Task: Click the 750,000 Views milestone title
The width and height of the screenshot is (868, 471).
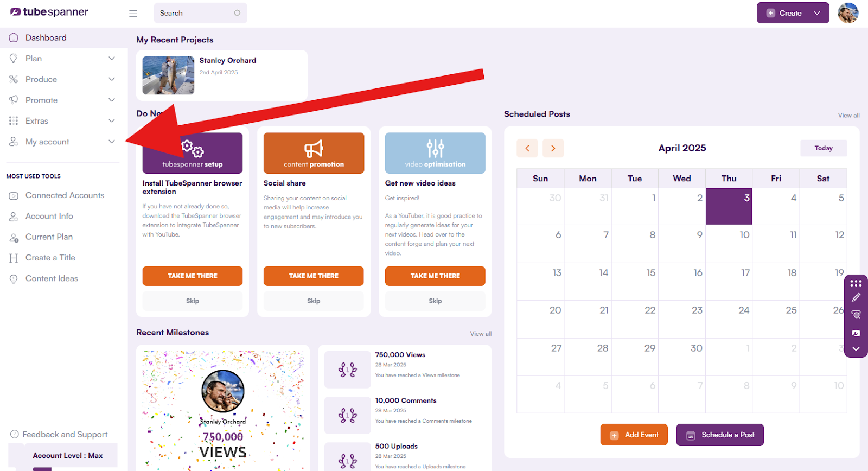Action: click(400, 354)
